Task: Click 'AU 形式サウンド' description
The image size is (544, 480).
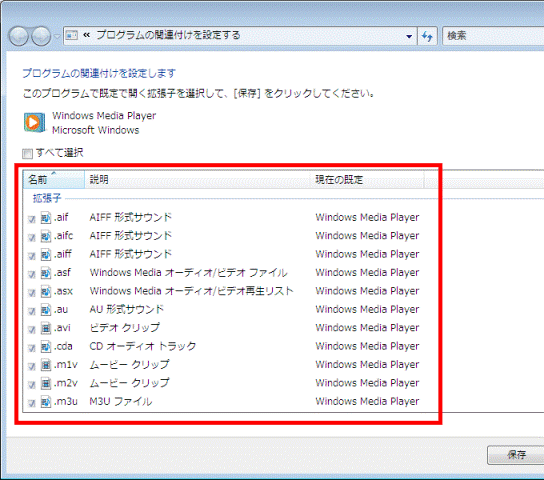Action: (127, 309)
